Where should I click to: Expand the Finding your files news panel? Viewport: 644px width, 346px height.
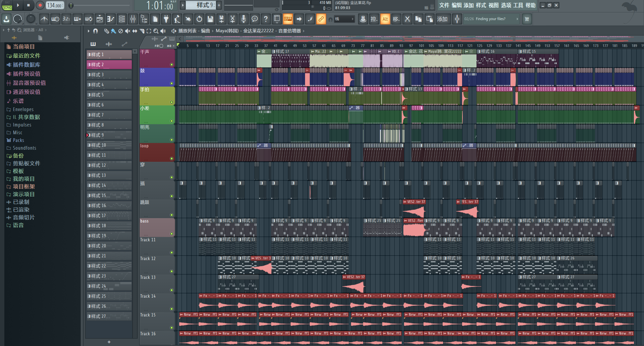click(517, 19)
